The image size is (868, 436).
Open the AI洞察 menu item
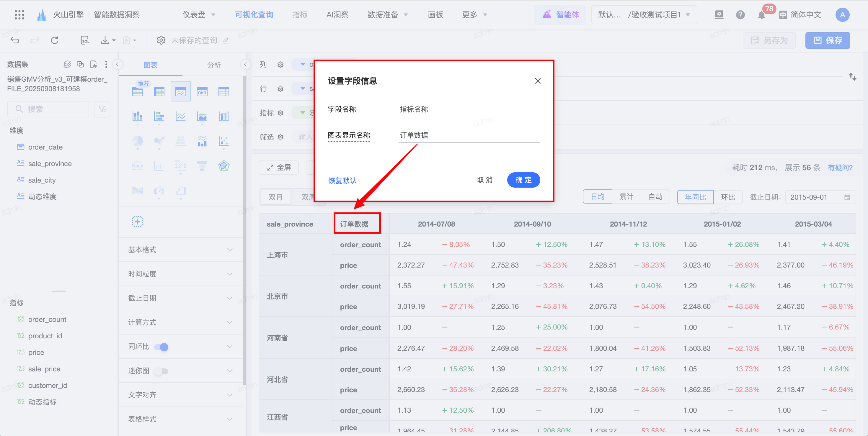pos(337,15)
